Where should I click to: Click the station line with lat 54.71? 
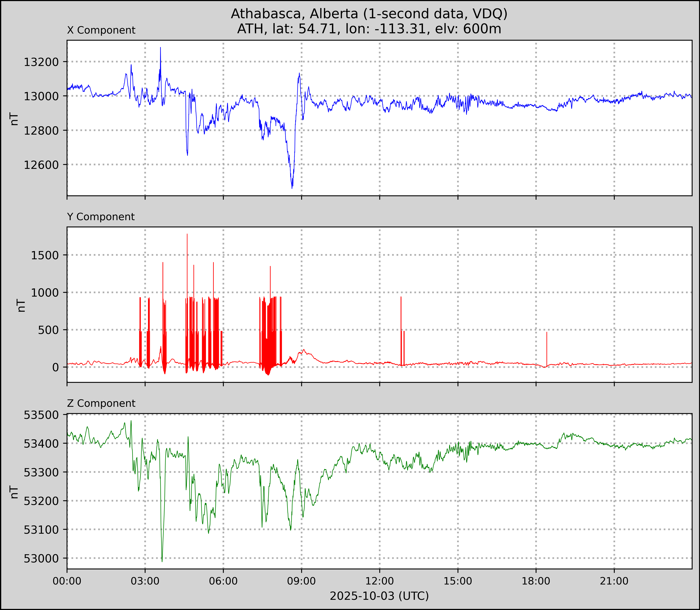369,29
